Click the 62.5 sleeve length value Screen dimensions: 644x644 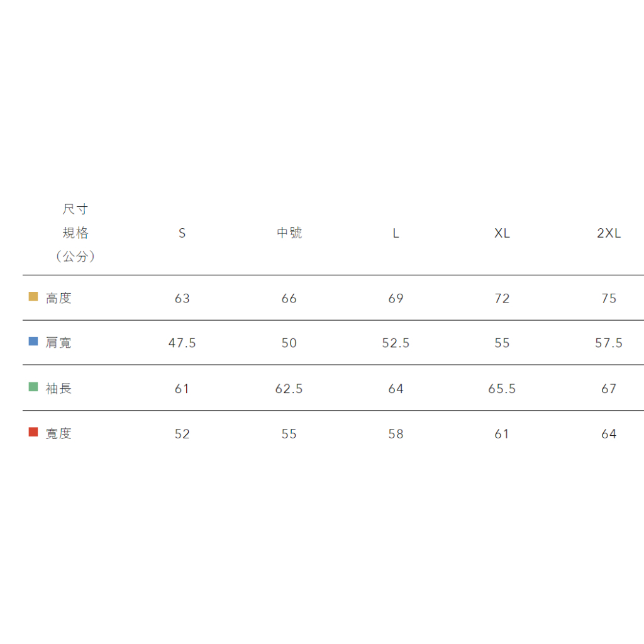[289, 389]
